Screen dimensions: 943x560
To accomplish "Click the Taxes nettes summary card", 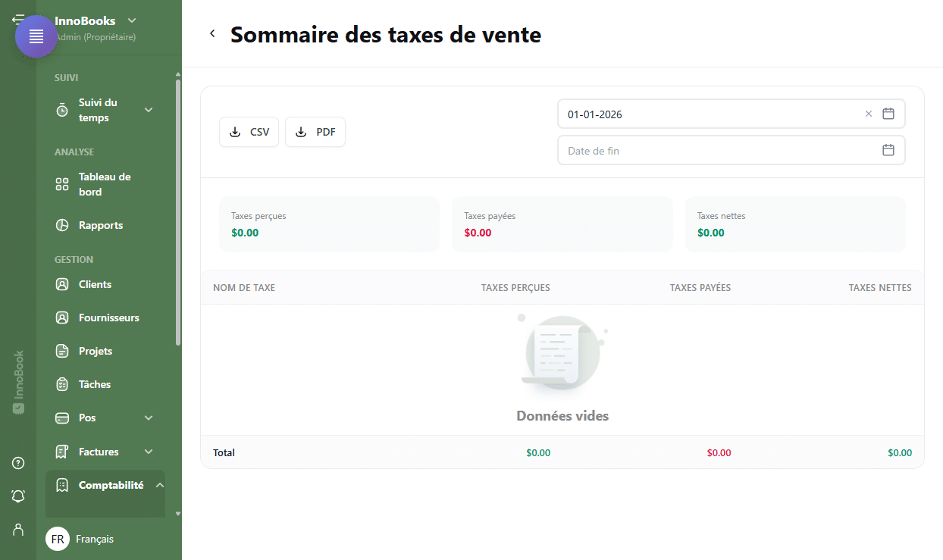I will coord(795,224).
